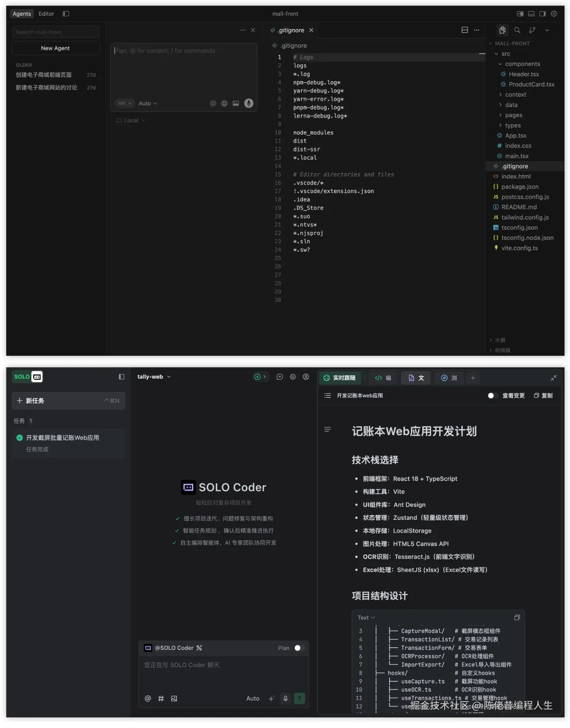Open the more options menu in agent panel

(243, 30)
